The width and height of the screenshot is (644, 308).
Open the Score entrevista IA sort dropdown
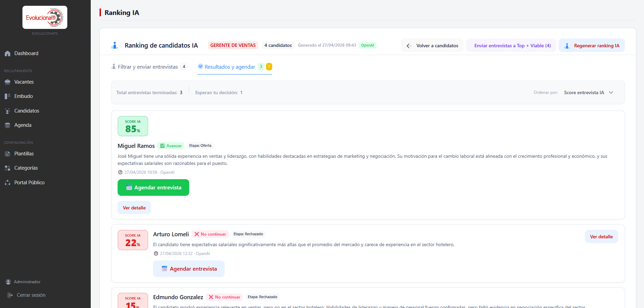[589, 92]
